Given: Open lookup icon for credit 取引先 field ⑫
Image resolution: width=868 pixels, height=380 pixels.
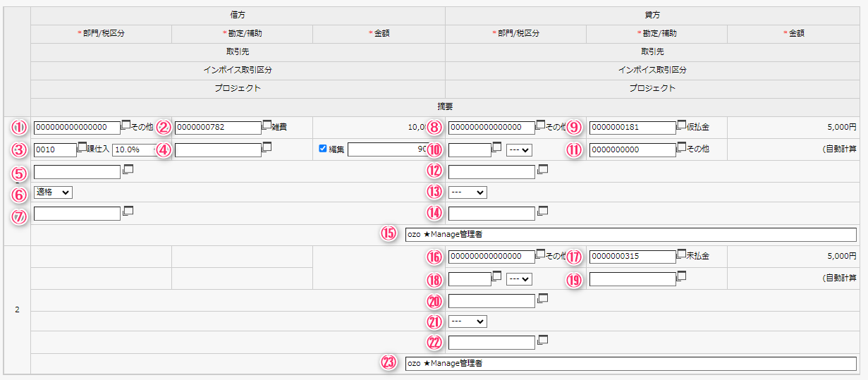Looking at the screenshot, I should tap(543, 170).
